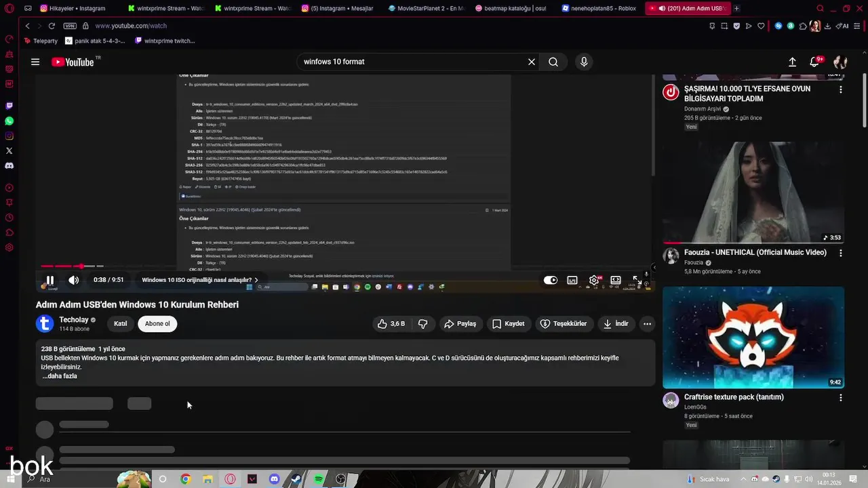The image size is (868, 488).
Task: Open the YouTube account avatar menu
Action: [x=840, y=62]
